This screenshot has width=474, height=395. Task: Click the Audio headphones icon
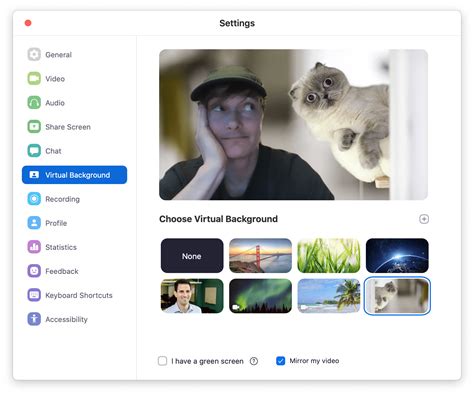34,103
